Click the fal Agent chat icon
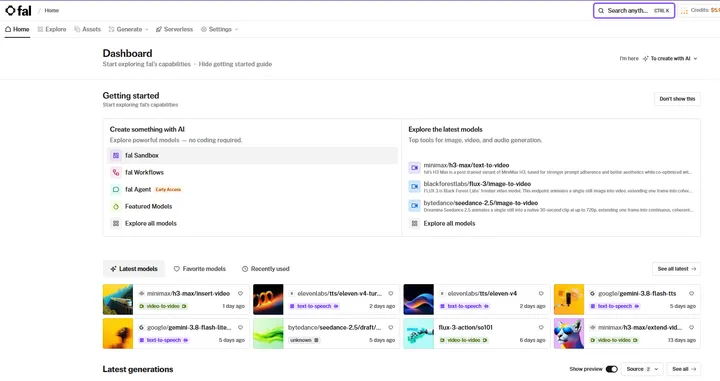Viewport: 720px width, 381px height. [x=116, y=190]
